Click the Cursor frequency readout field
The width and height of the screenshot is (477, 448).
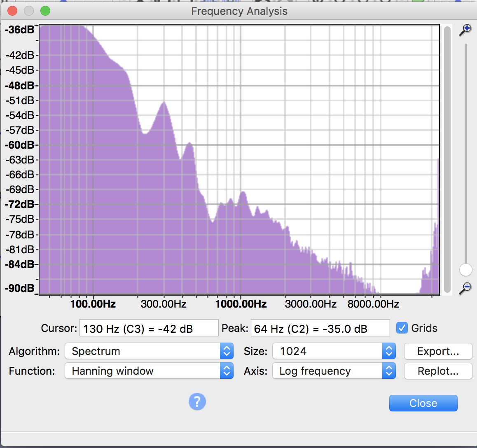(x=149, y=328)
